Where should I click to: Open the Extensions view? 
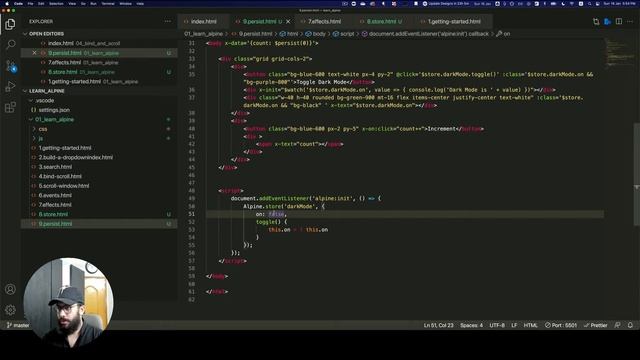pos(10,107)
